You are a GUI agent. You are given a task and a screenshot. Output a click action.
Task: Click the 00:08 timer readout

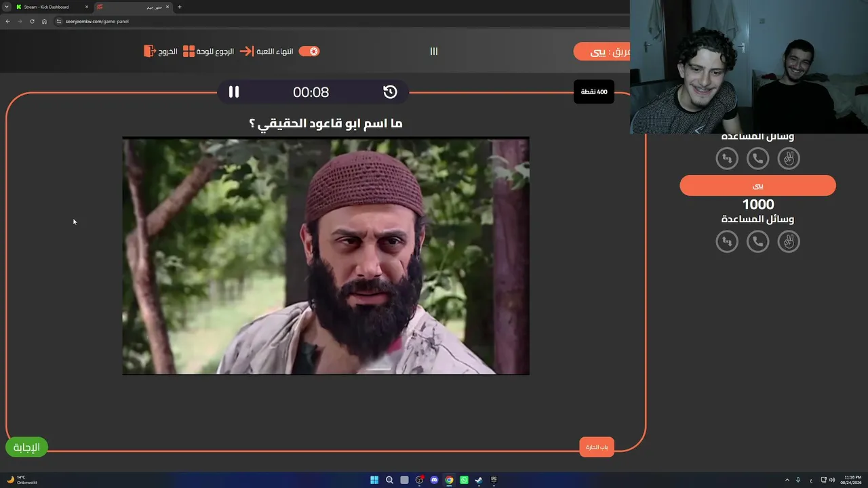click(x=311, y=92)
